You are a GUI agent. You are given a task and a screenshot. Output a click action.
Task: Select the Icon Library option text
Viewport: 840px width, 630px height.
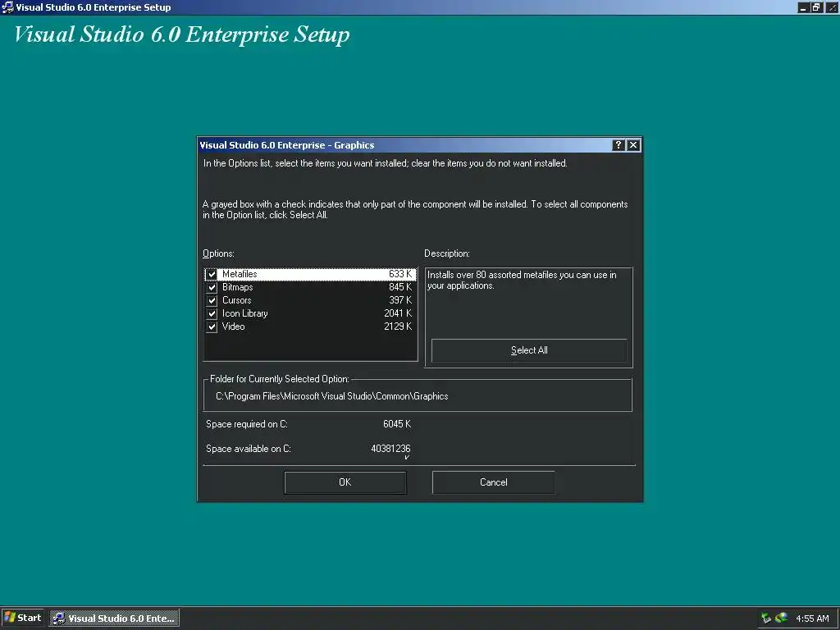tap(244, 313)
